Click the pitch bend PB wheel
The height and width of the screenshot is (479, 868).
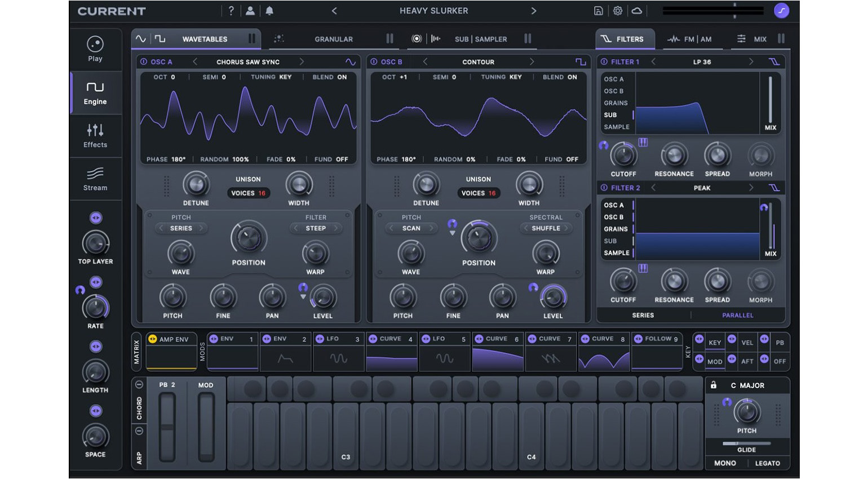coord(167,427)
